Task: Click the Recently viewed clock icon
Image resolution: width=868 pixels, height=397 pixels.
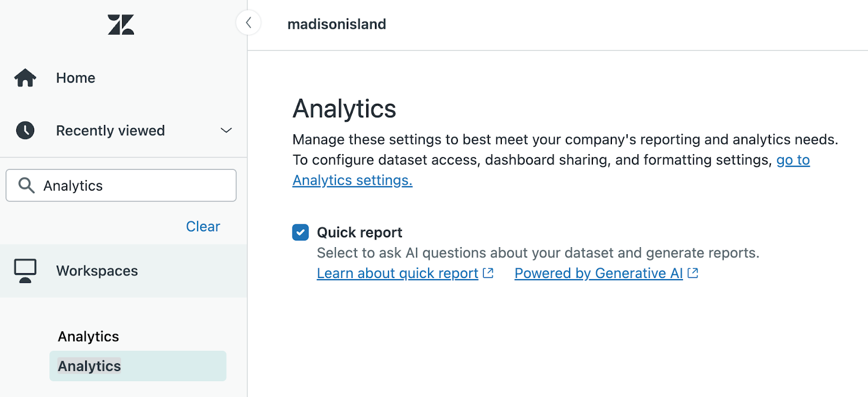Action: coord(25,130)
